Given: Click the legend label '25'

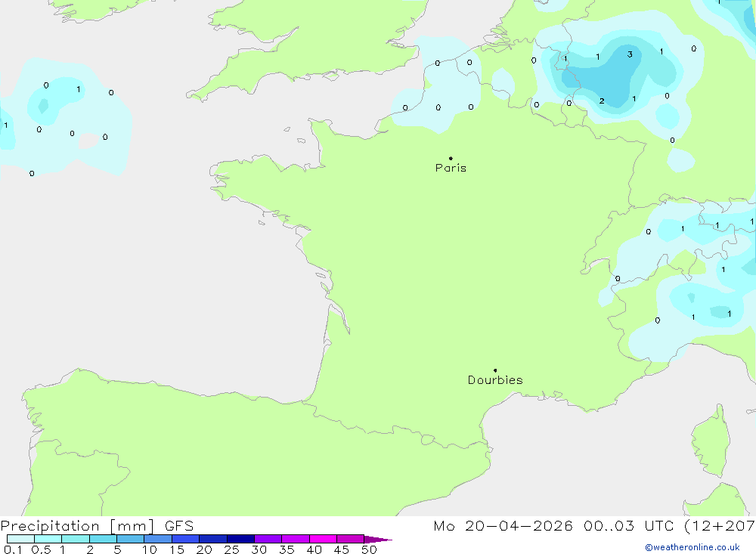Looking at the screenshot, I should point(231,549).
